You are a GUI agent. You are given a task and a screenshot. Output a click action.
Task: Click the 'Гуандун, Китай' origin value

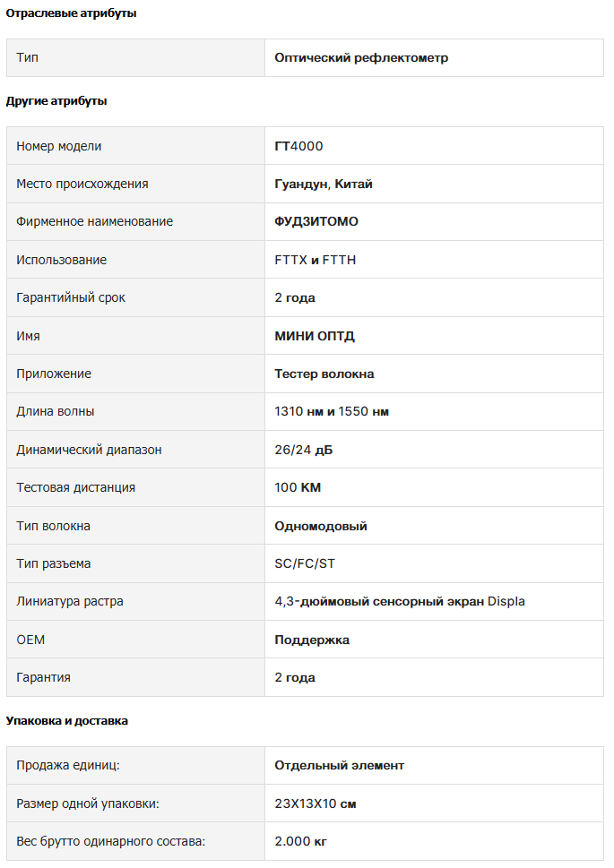[x=324, y=184]
